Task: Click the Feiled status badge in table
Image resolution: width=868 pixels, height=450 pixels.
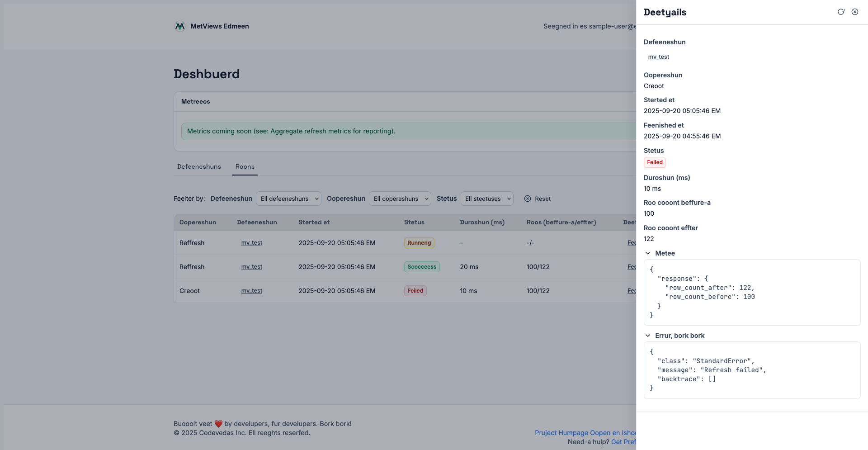Action: [x=415, y=291]
